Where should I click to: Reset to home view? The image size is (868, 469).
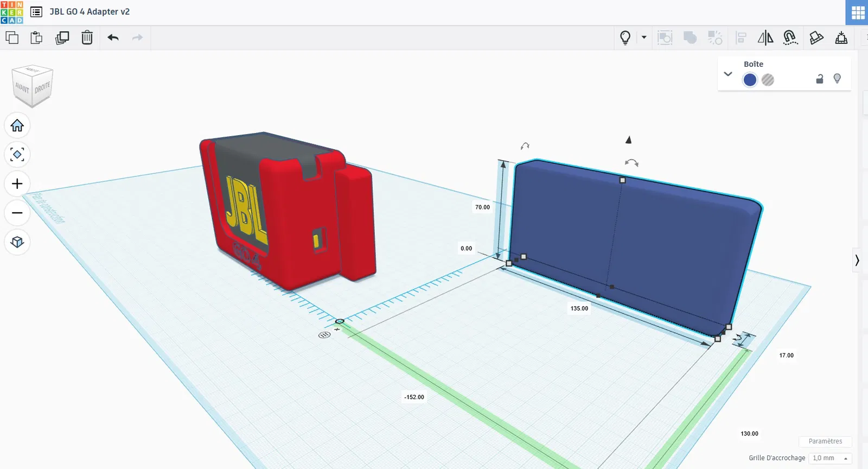[17, 125]
